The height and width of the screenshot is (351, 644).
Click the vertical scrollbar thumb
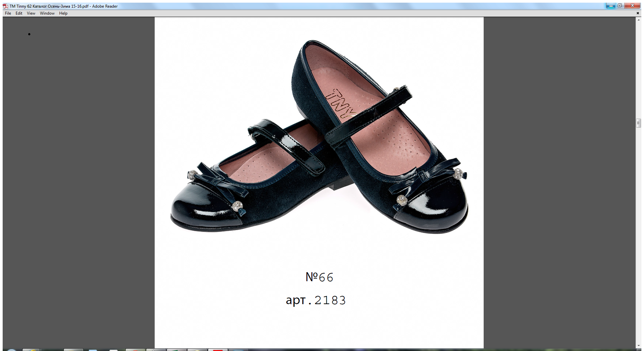pos(638,123)
